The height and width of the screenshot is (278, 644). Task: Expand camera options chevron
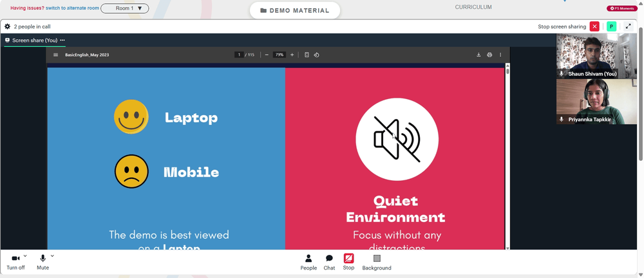pyautogui.click(x=25, y=256)
